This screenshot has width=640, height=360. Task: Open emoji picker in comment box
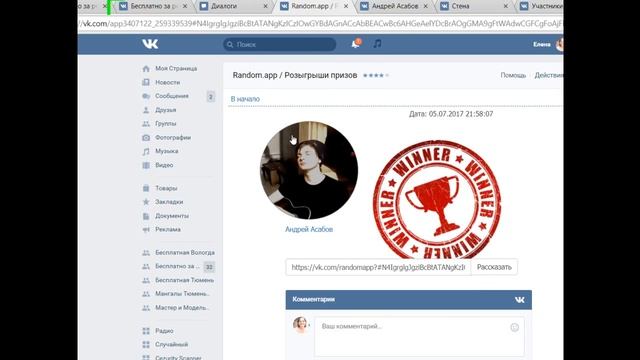[514, 327]
